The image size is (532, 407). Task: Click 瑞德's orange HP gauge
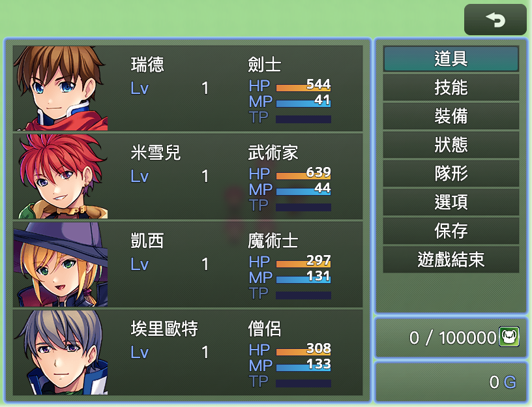coord(303,88)
